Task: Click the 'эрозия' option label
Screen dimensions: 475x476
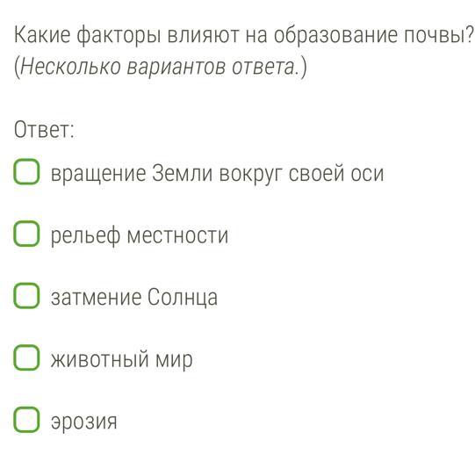Action: click(83, 422)
